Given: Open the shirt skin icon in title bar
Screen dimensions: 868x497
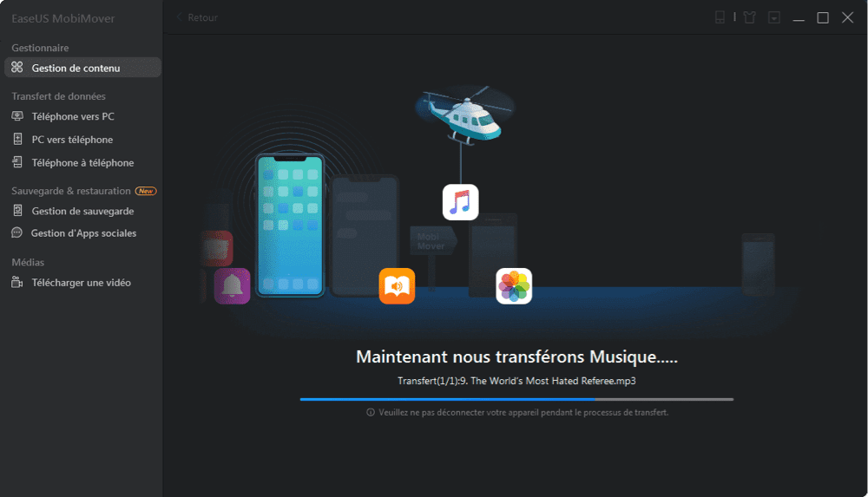Looking at the screenshot, I should coord(750,17).
